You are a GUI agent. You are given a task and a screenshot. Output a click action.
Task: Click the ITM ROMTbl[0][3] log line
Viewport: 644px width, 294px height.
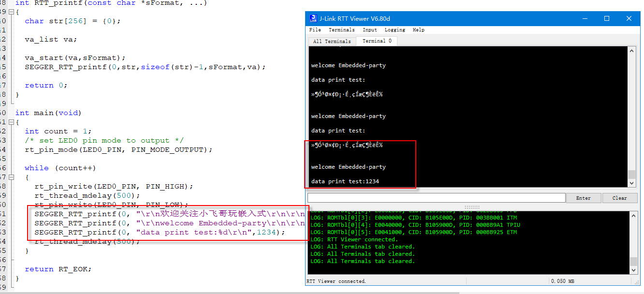click(x=413, y=218)
